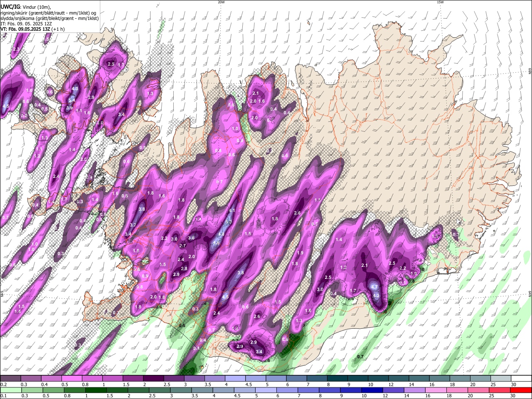
Task: Pick the deep navy 10 swatch in the lower legend
Action: pos(372,390)
